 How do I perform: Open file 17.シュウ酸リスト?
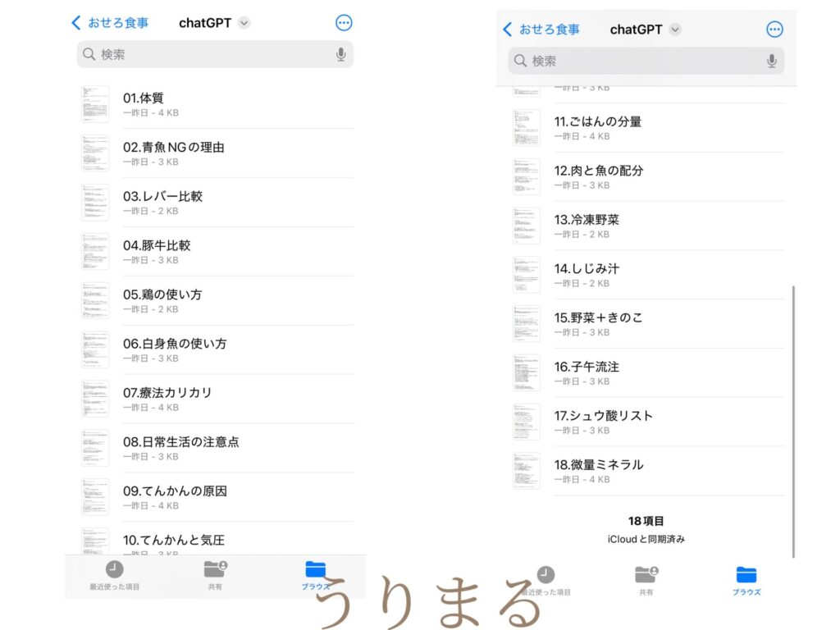coord(648,422)
